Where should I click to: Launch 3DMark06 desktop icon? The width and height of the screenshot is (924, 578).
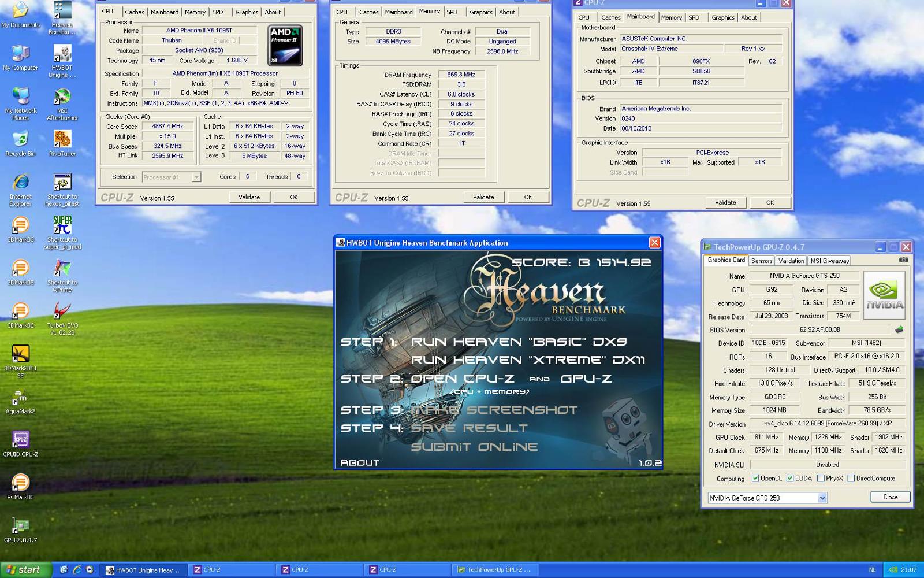(x=20, y=315)
